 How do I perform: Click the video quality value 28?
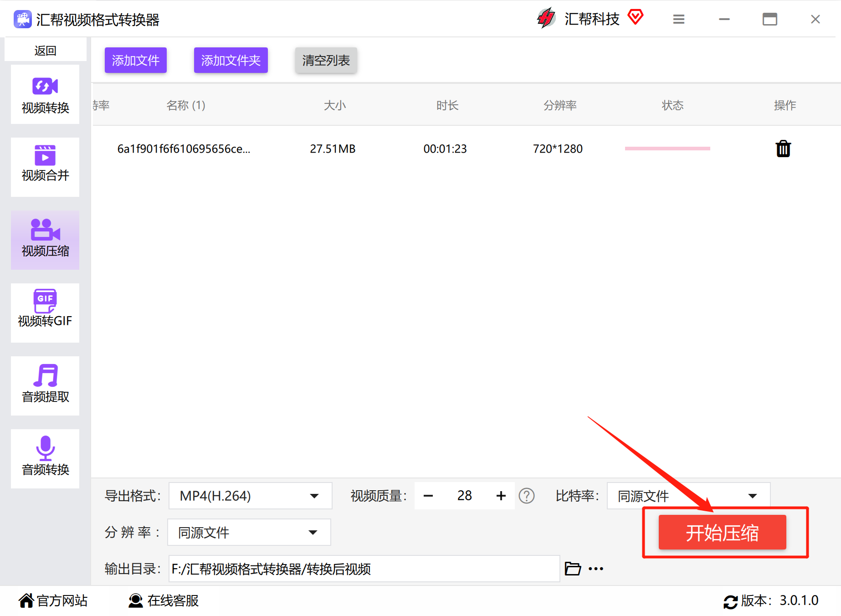[x=465, y=496]
